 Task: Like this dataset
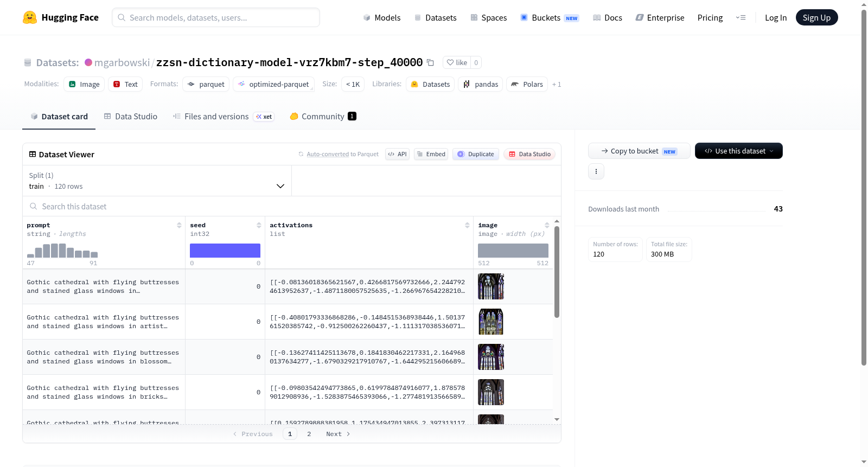(457, 62)
